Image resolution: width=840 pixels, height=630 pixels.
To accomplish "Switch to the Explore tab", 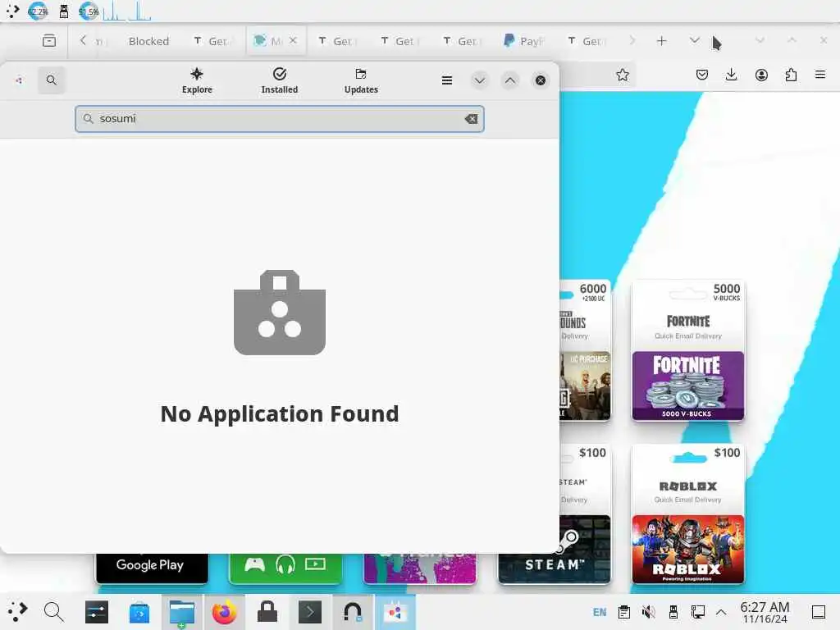I will tap(197, 81).
